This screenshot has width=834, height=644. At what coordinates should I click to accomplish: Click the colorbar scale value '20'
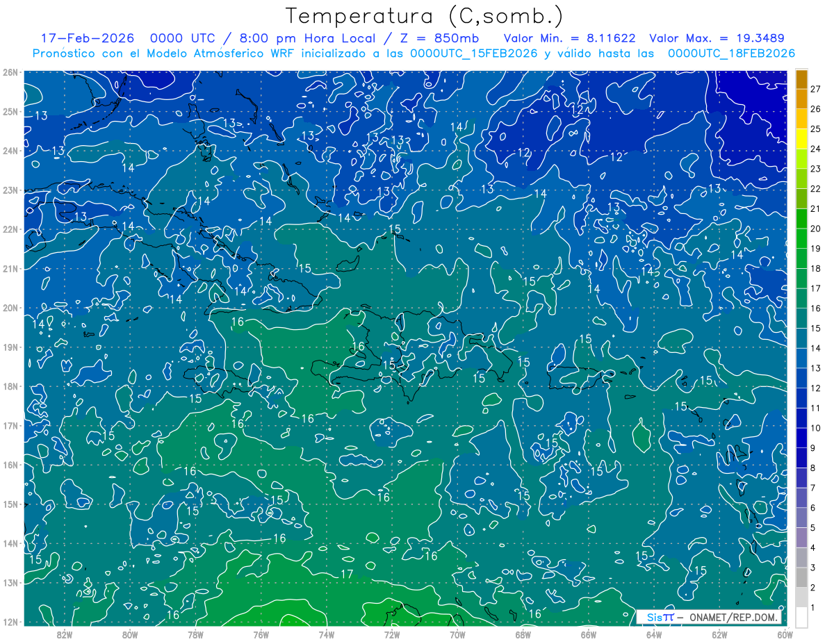pyautogui.click(x=816, y=229)
